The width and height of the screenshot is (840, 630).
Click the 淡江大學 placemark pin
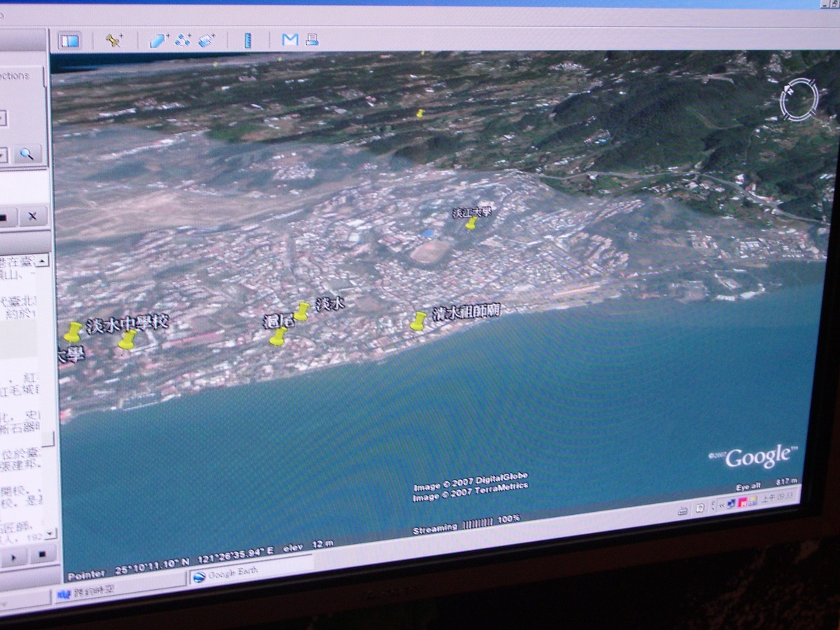[x=471, y=224]
